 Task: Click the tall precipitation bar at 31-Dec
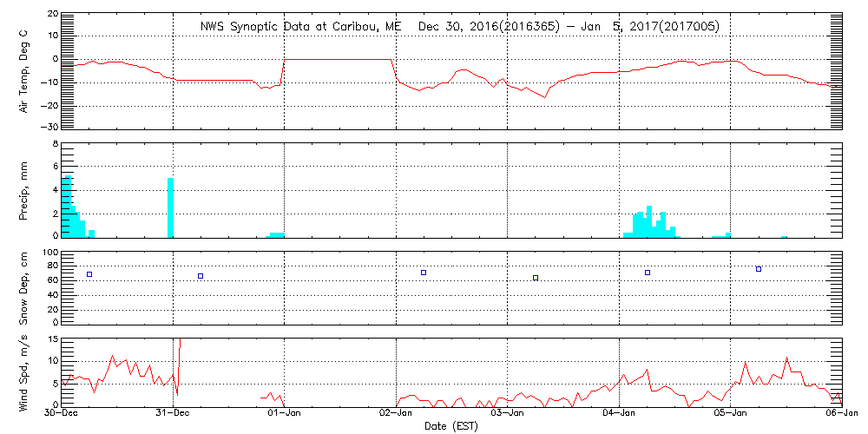[x=170, y=207]
